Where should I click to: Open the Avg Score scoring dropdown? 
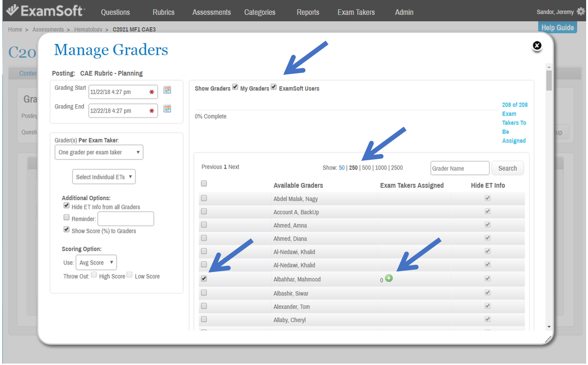(96, 263)
